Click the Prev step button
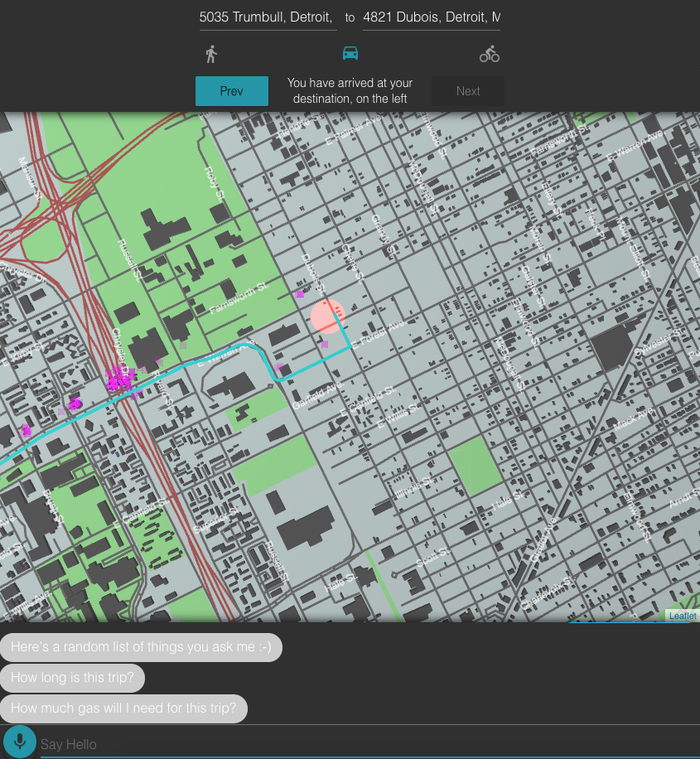This screenshot has width=700, height=759. pyautogui.click(x=232, y=91)
